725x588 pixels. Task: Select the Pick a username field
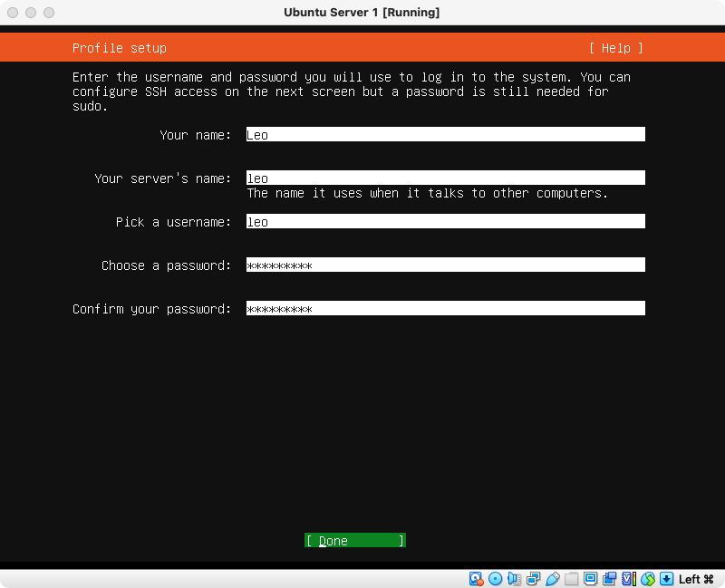click(x=445, y=222)
